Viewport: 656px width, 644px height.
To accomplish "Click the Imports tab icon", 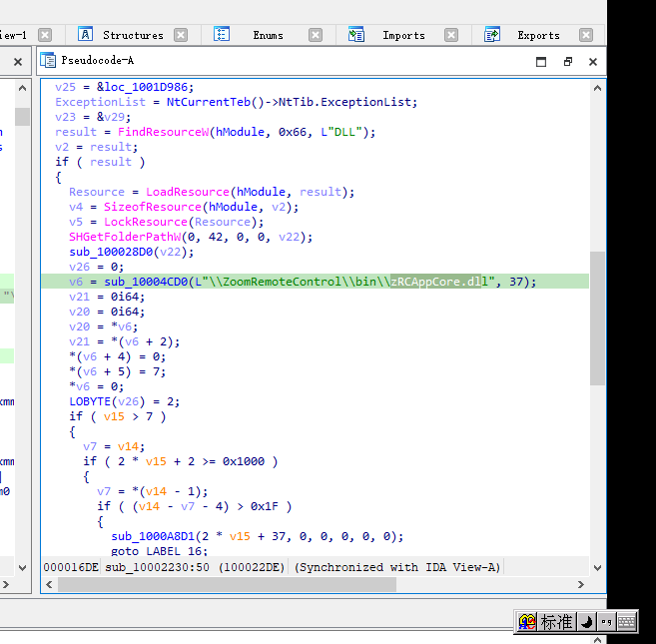I will click(x=356, y=35).
